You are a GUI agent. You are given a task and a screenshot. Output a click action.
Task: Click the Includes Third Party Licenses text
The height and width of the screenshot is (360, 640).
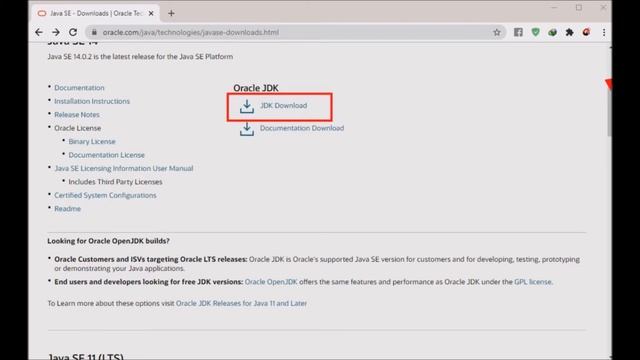pyautogui.click(x=115, y=182)
